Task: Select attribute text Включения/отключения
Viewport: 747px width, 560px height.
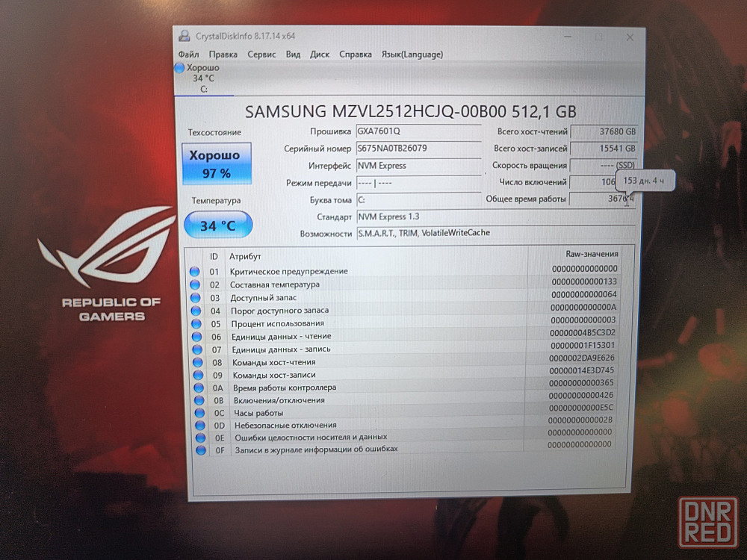Action: coord(279,400)
